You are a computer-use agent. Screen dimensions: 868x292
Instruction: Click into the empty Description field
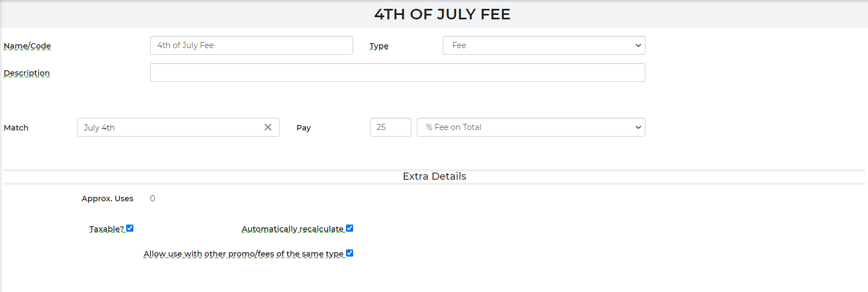(397, 72)
